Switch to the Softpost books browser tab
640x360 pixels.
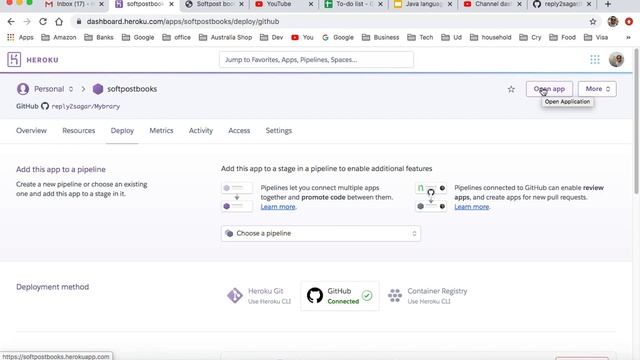click(x=214, y=4)
